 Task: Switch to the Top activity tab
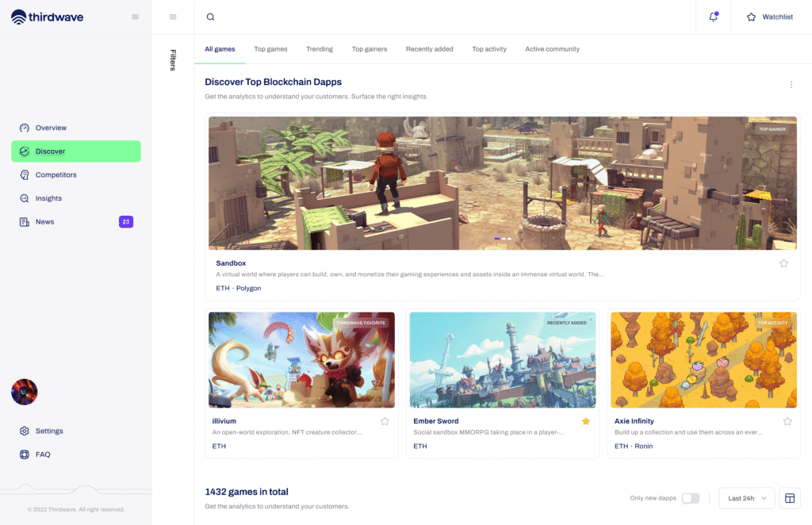[488, 49]
